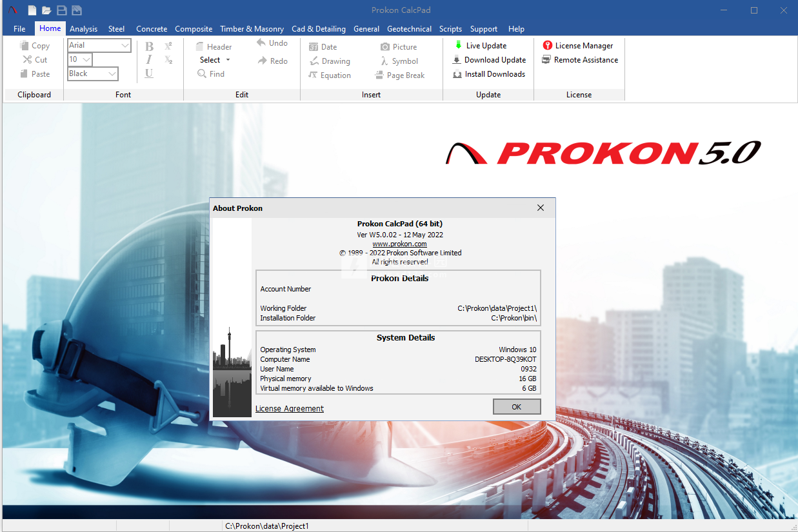
Task: Follow the www.prokon.com link
Action: tap(399, 244)
